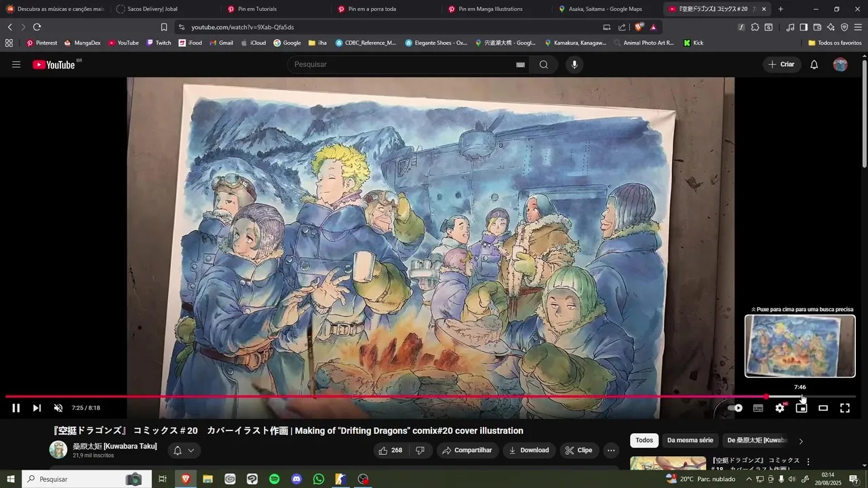This screenshot has width=868, height=488.
Task: Enter full screen mode
Action: (845, 408)
